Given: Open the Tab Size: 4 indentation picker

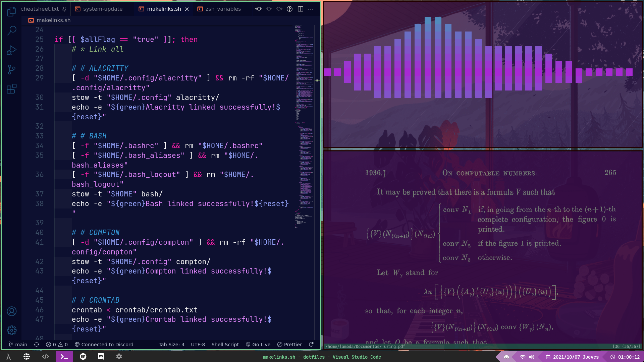Looking at the screenshot, I should coord(171,345).
